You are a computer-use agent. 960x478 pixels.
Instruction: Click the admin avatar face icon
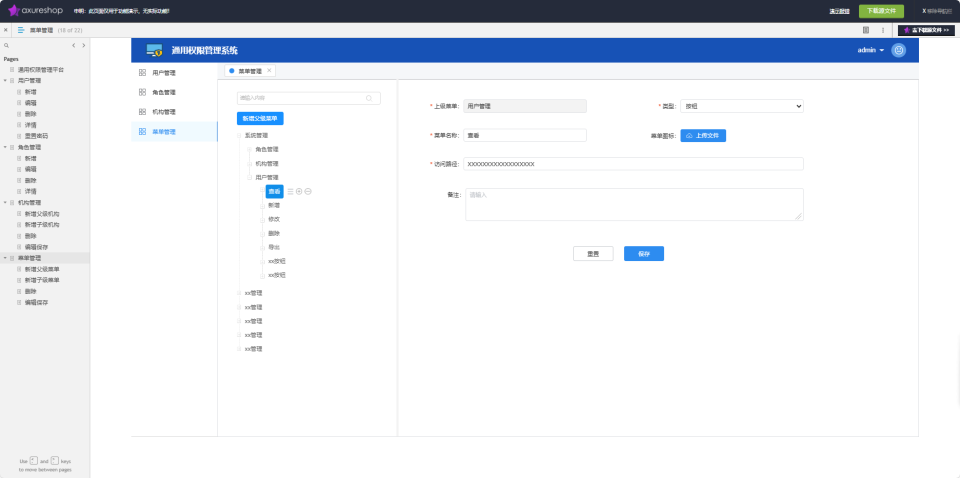tap(899, 50)
